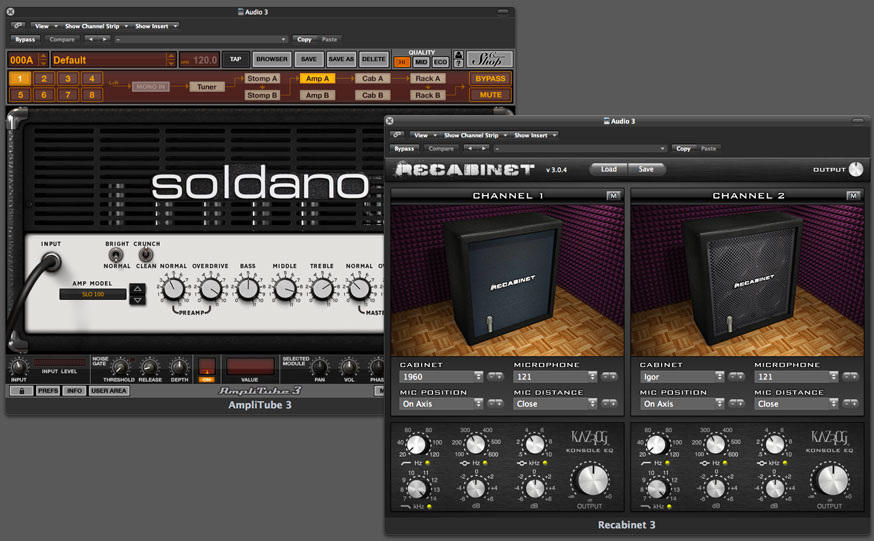Screen dimensions: 874x541
Task: Click the Noise Gate Depth knob
Action: (179, 367)
